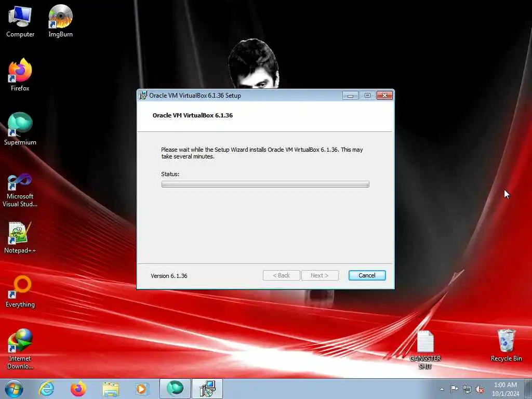Open Windows Media Player from taskbar
The height and width of the screenshot is (399, 532).
click(142, 389)
